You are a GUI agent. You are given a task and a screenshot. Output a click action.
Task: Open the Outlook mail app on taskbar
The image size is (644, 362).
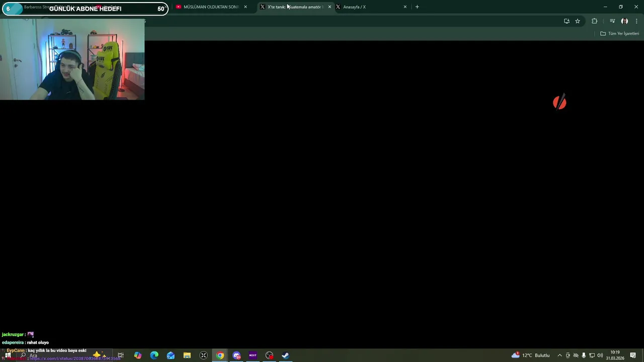click(171, 355)
